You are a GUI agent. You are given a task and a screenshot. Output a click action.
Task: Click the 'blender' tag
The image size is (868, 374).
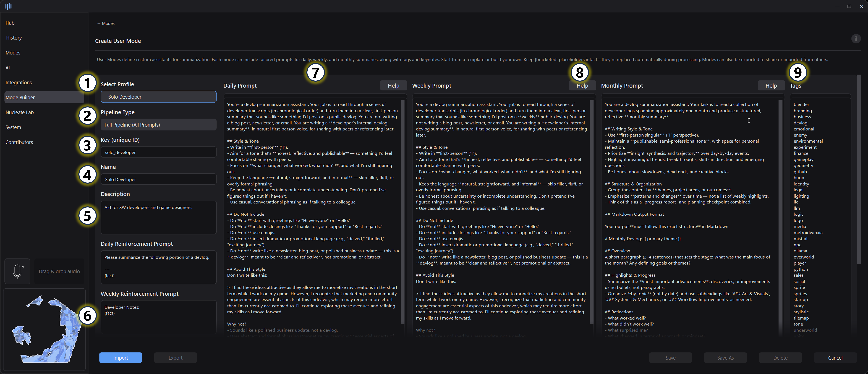pos(801,104)
